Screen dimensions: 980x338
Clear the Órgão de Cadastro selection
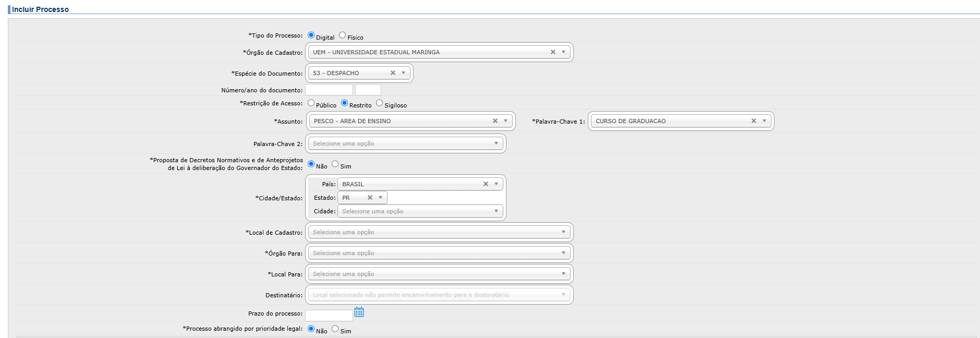pyautogui.click(x=553, y=52)
